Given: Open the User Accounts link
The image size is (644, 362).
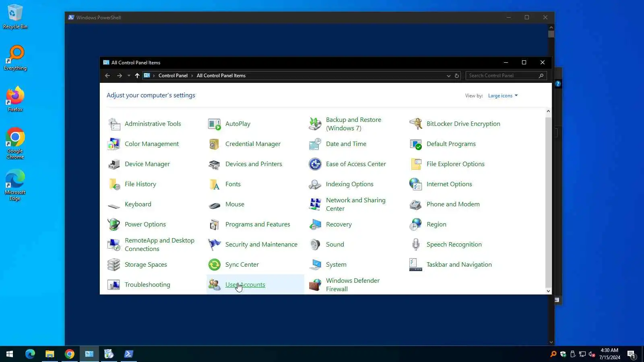Looking at the screenshot, I should [x=245, y=285].
